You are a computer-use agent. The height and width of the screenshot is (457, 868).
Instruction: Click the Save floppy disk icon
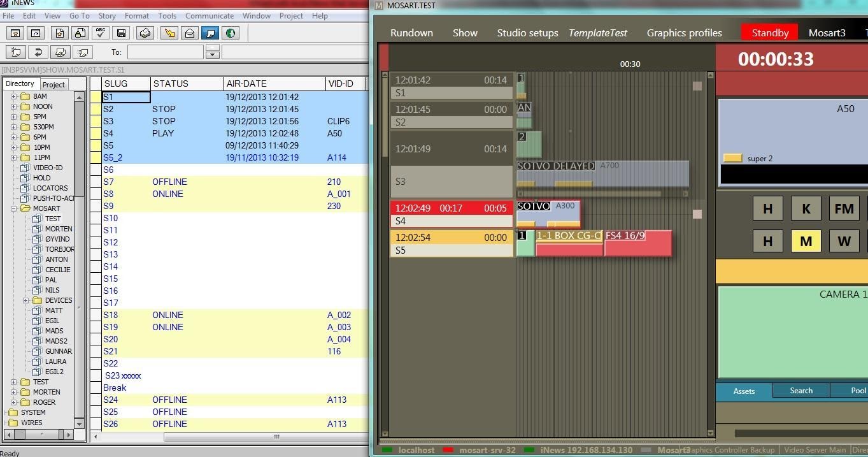pyautogui.click(x=121, y=33)
